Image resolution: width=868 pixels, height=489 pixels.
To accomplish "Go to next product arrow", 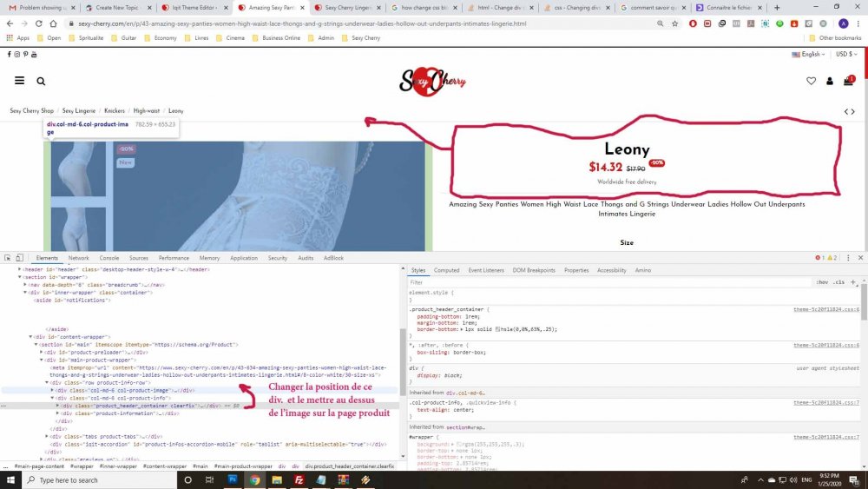I will tap(853, 112).
